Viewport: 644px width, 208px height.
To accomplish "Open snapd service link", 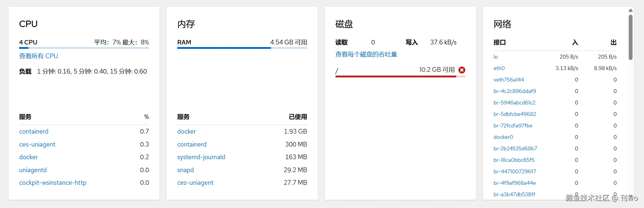I will click(185, 170).
